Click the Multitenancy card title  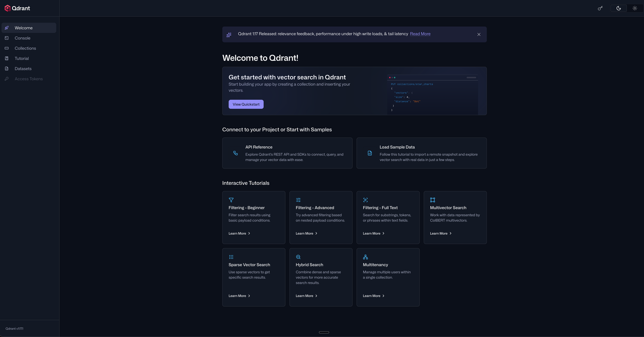[375, 264]
